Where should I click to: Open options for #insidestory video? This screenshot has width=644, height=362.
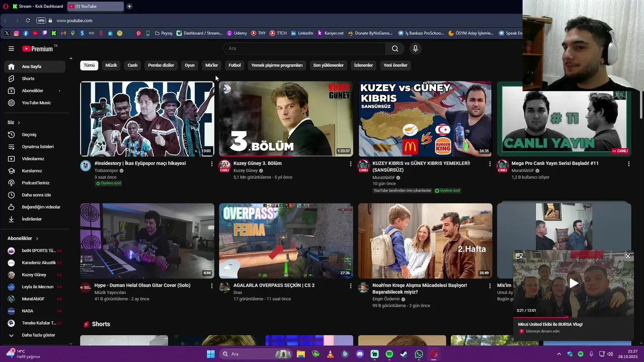click(x=211, y=164)
